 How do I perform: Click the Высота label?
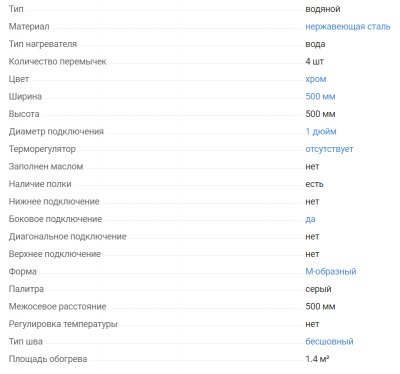coord(24,114)
